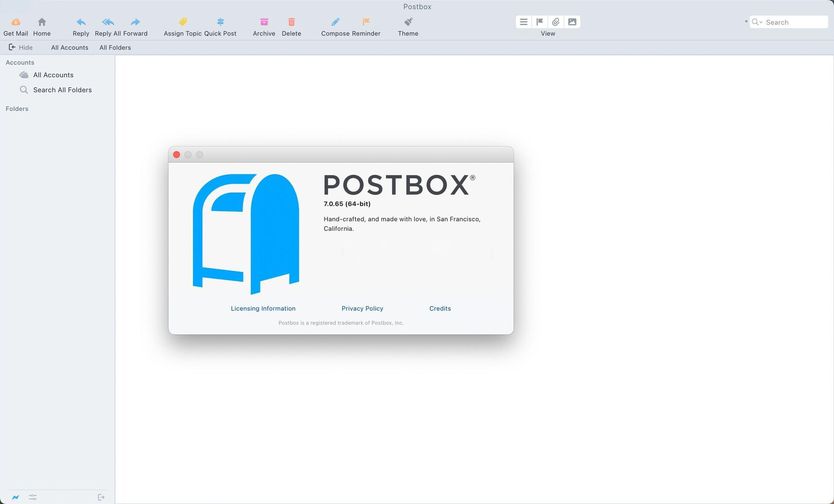Switch to the All Folders tab
This screenshot has height=504, width=834.
(x=115, y=47)
